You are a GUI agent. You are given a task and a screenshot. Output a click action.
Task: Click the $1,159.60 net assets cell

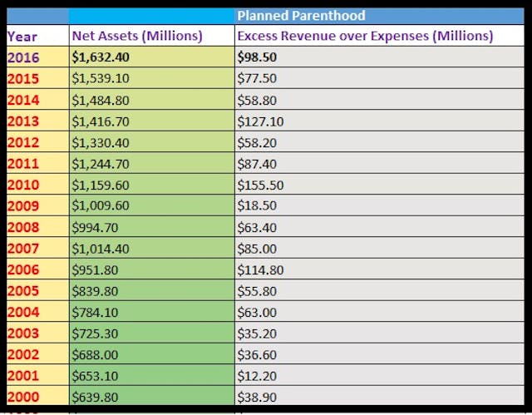103,184
